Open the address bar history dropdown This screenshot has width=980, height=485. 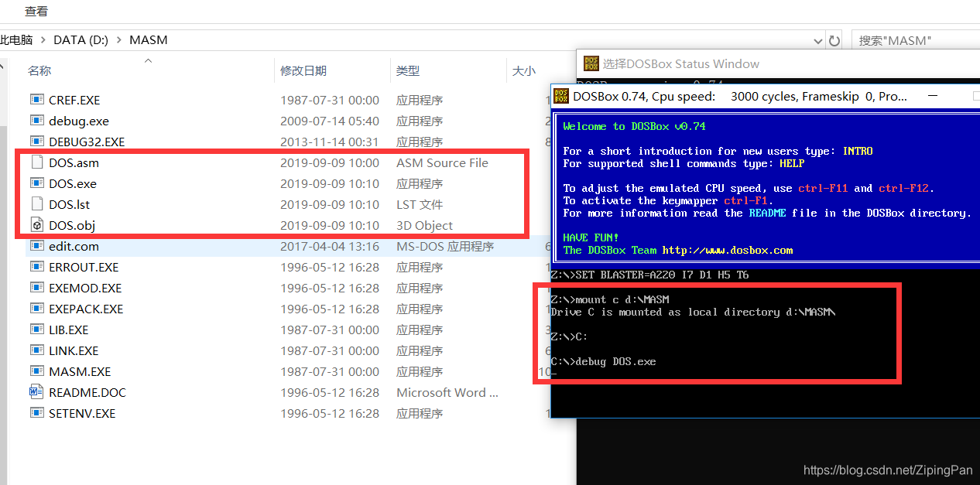818,40
